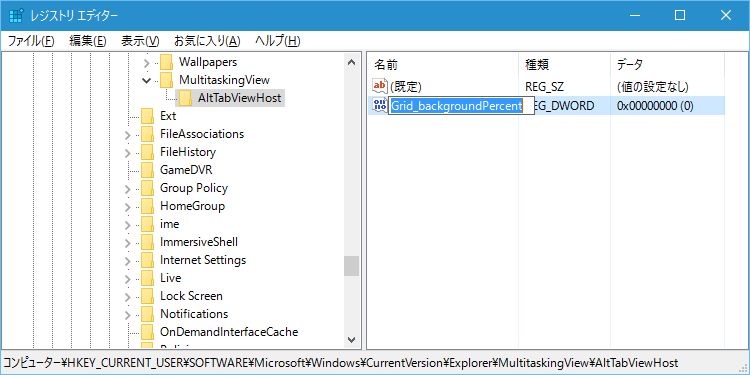Click the scroll down arrow in tree pane
The height and width of the screenshot is (375, 750).
pos(352,340)
